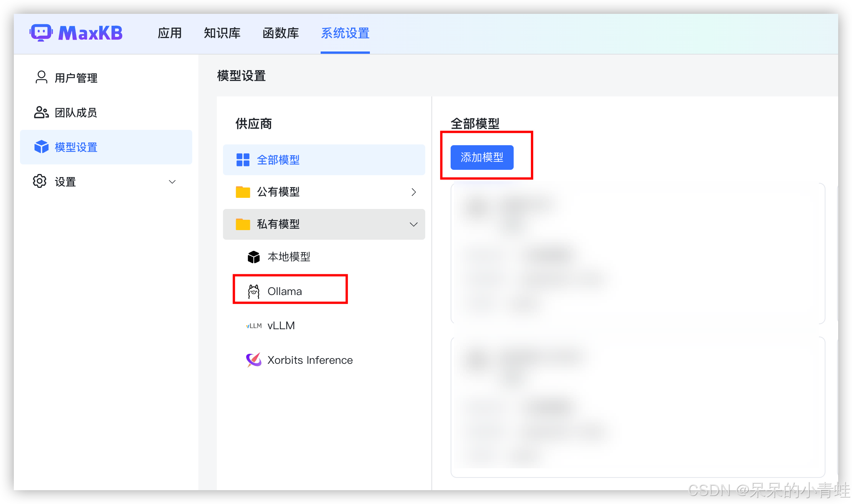852x504 pixels.
Task: Click the Xorbits Inference logo icon
Action: point(253,360)
